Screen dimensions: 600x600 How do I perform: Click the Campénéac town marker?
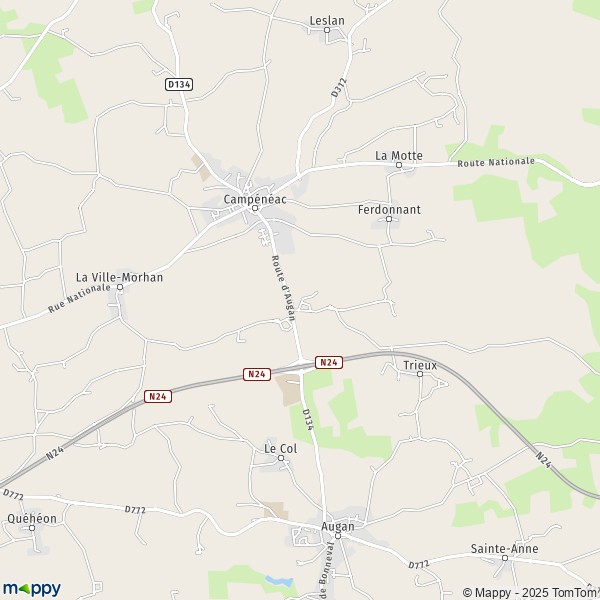(255, 208)
